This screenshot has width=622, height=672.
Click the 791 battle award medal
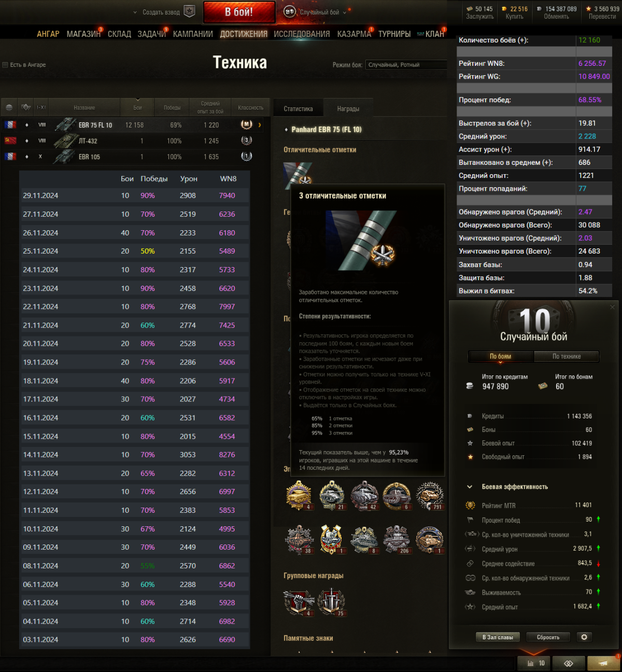[x=430, y=496]
